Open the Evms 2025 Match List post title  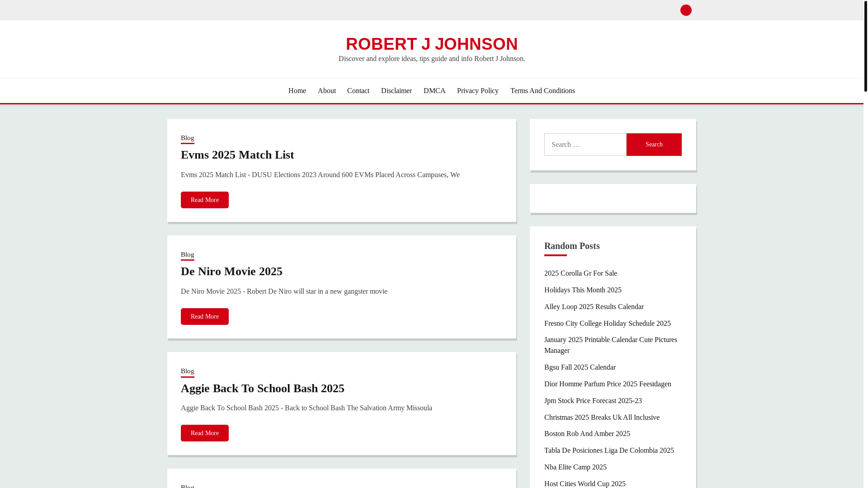(237, 155)
